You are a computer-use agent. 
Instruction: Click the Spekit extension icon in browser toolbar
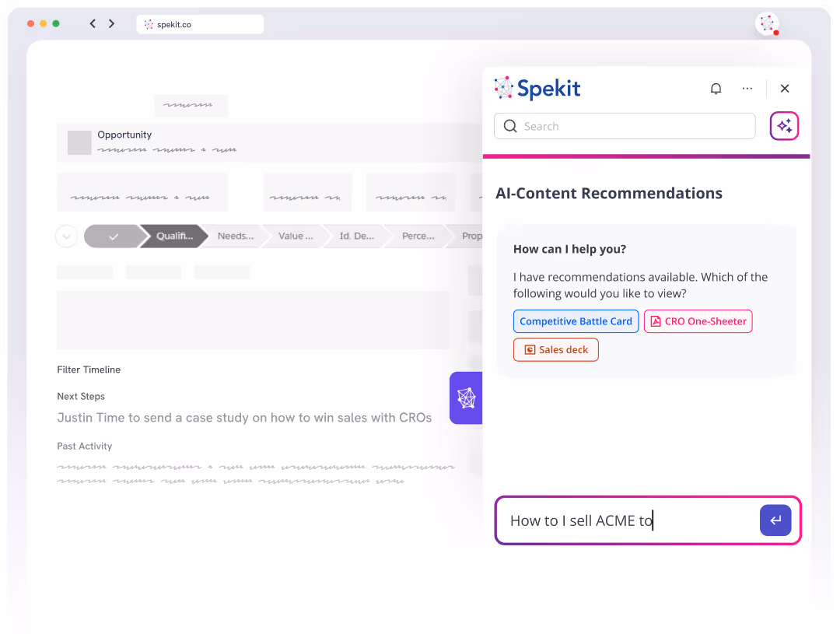[767, 24]
